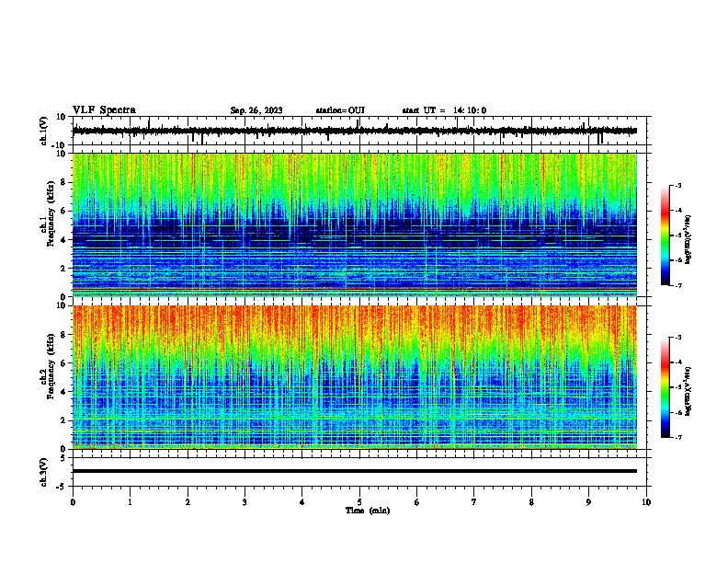Click the ch.2 spectrogram color bar
Screen dimensions: 728x563
pyautogui.click(x=665, y=387)
